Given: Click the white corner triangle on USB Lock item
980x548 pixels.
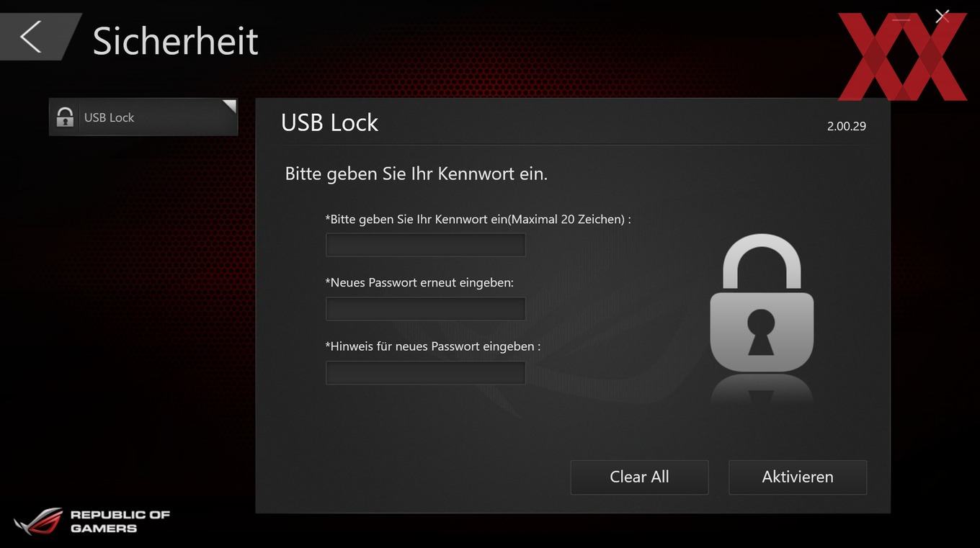Looking at the screenshot, I should tap(230, 106).
